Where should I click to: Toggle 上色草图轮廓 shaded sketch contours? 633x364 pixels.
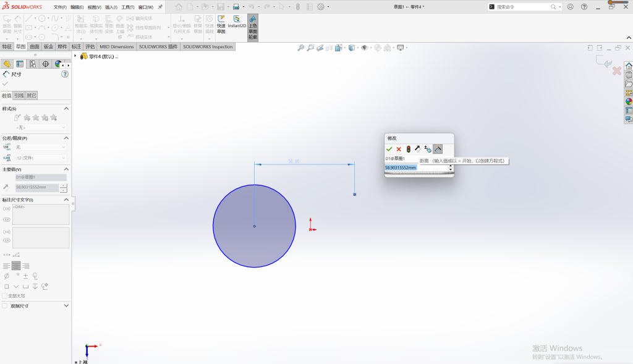(x=253, y=27)
